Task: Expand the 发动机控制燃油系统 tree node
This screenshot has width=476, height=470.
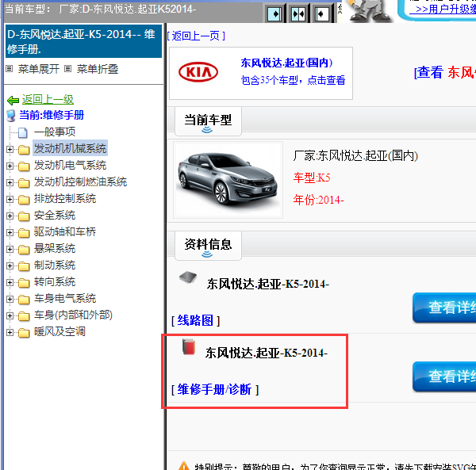Action: 10,182
